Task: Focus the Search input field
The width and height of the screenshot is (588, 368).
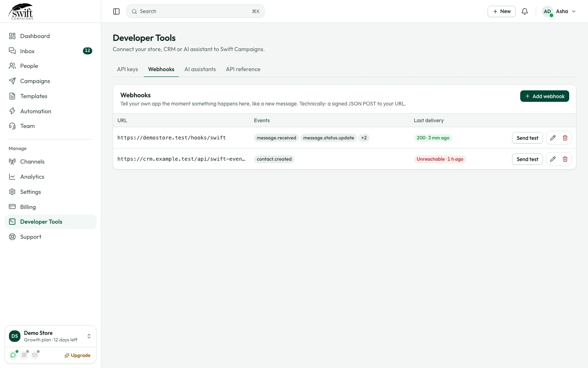Action: pyautogui.click(x=196, y=11)
